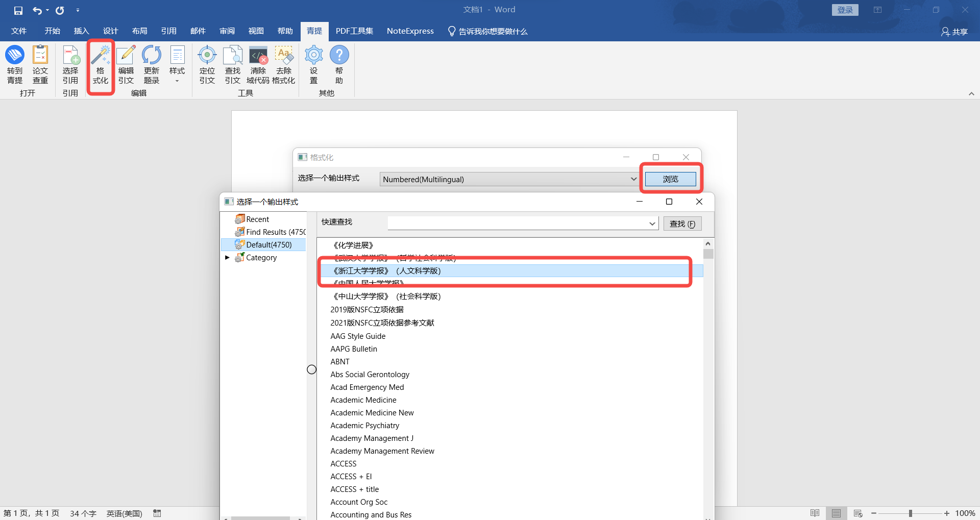
Task: Select 2019版NSFC立项依据 style
Action: pos(367,310)
